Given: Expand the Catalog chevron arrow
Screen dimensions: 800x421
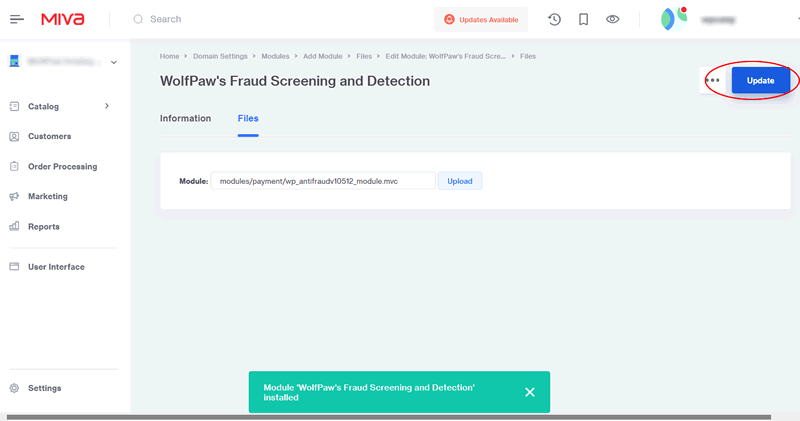Looking at the screenshot, I should click(107, 106).
